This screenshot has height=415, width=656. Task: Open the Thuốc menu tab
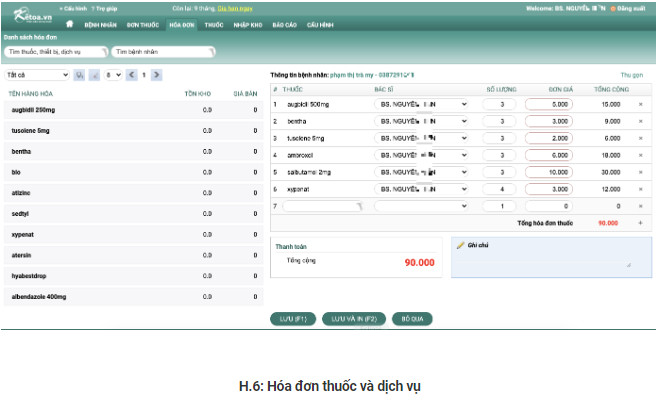[213, 23]
